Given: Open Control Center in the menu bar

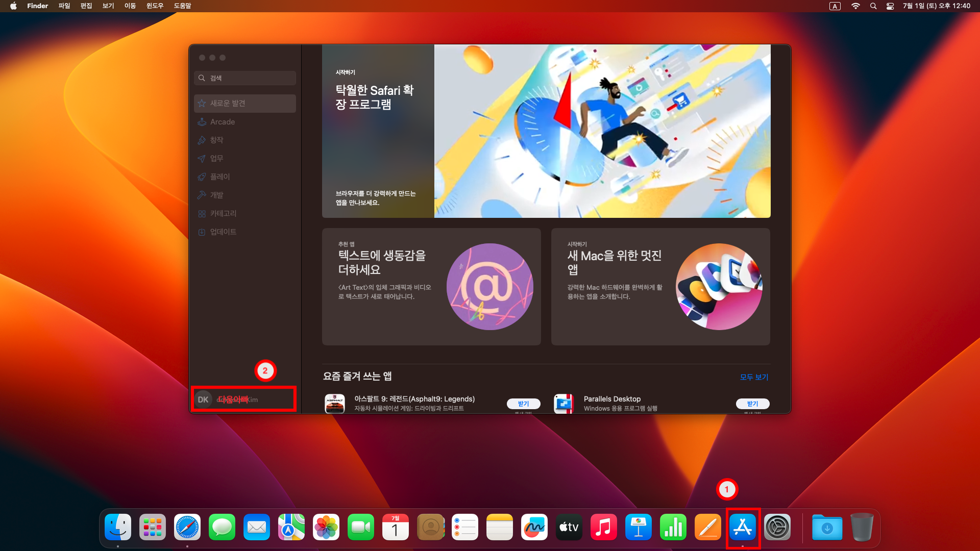Looking at the screenshot, I should pyautogui.click(x=890, y=6).
